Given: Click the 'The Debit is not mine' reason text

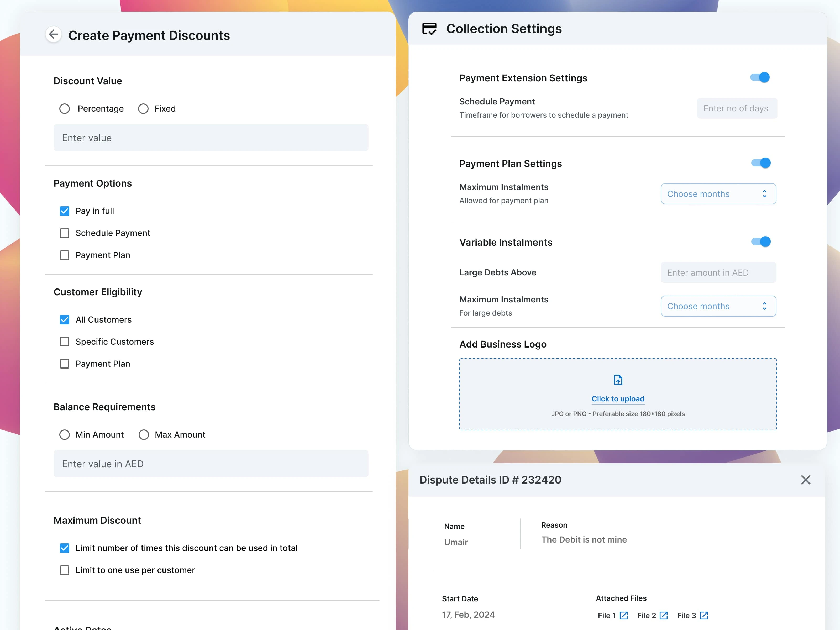Looking at the screenshot, I should click(584, 540).
